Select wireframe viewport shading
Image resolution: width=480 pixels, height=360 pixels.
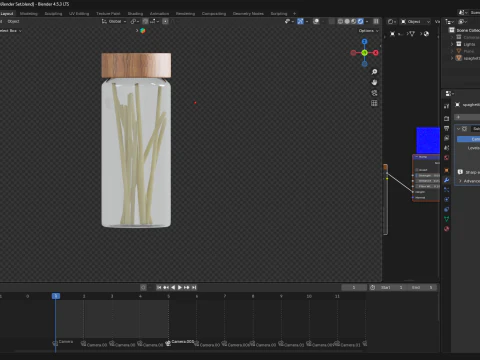coord(340,21)
